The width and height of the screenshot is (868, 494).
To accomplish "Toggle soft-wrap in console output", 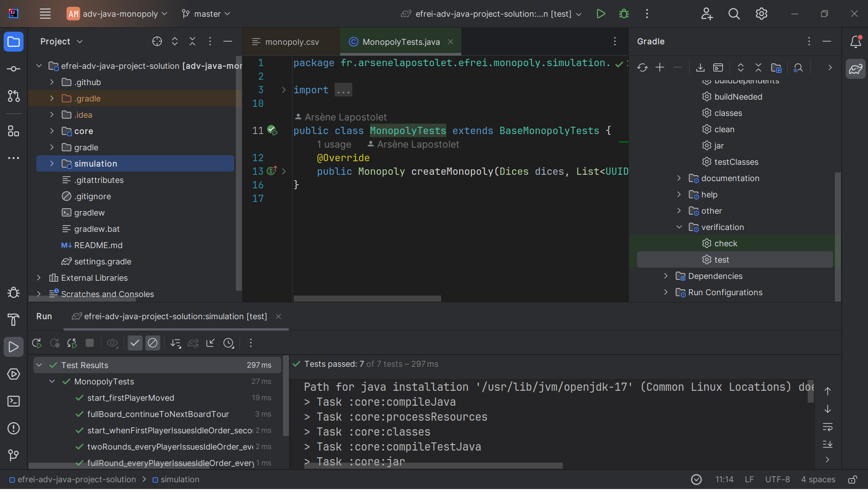I will pos(828,427).
